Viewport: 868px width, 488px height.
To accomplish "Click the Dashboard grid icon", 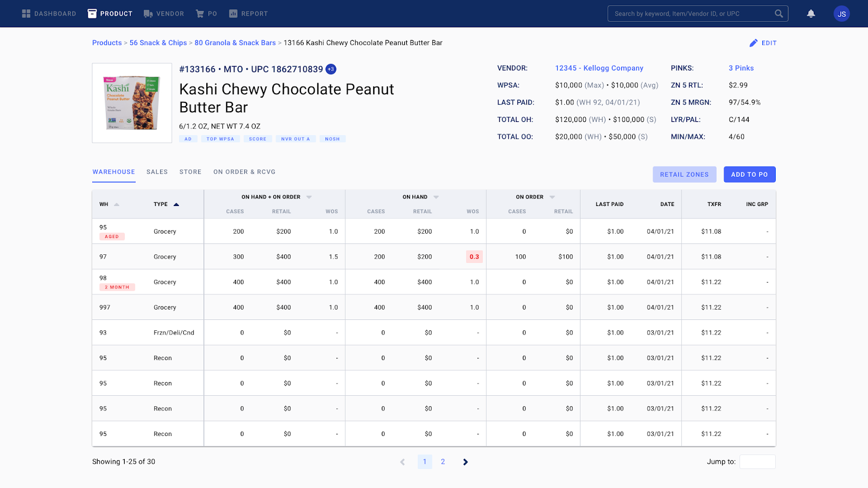I will pos(26,14).
